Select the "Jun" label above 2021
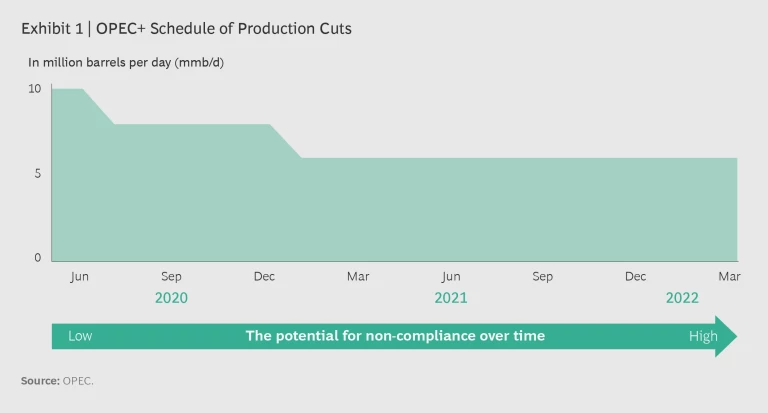 coord(451,276)
